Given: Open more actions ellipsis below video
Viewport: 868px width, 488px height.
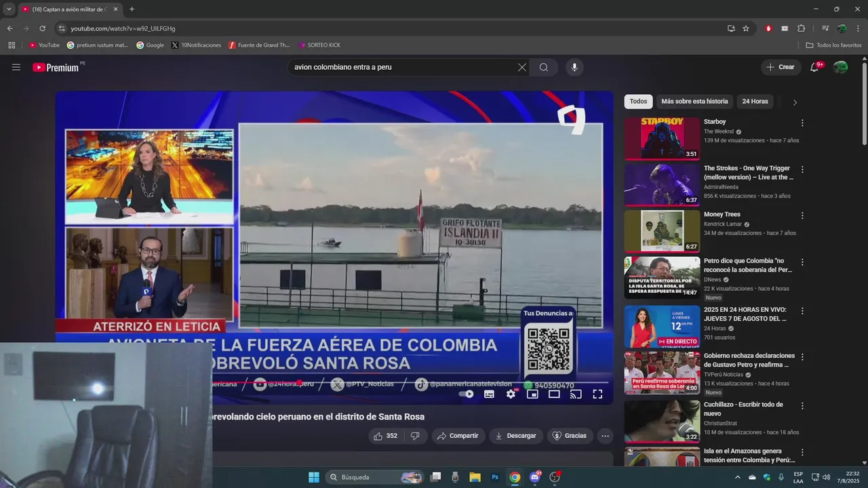Looking at the screenshot, I should (606, 436).
